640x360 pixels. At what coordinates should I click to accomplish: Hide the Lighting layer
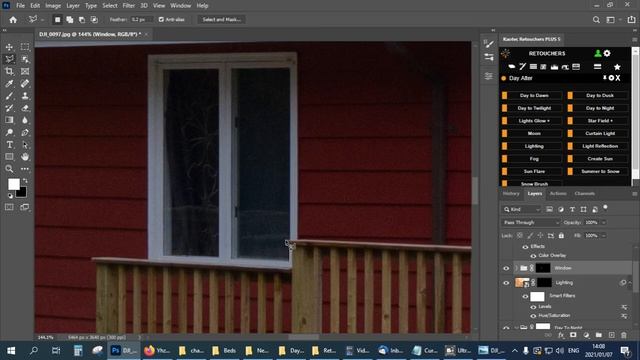coord(506,283)
